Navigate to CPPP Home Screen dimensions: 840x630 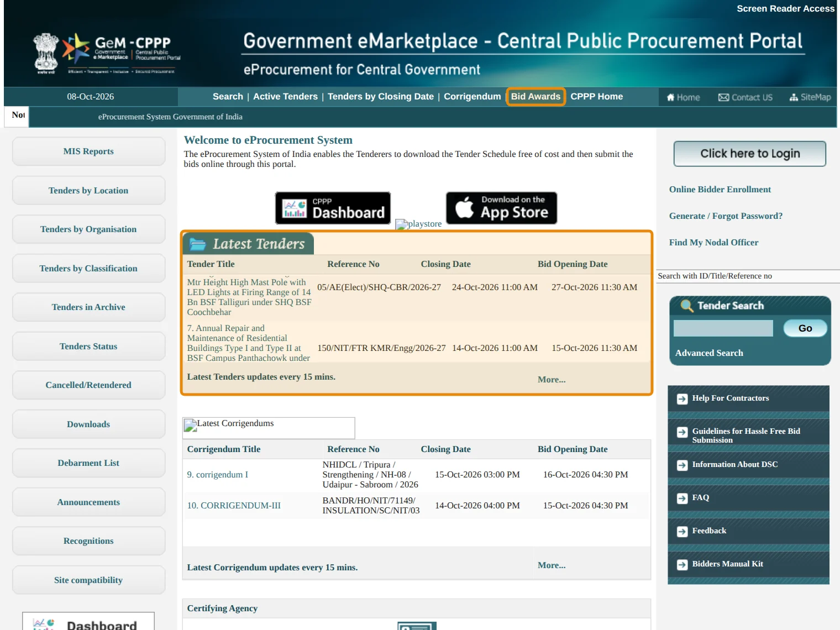[597, 97]
